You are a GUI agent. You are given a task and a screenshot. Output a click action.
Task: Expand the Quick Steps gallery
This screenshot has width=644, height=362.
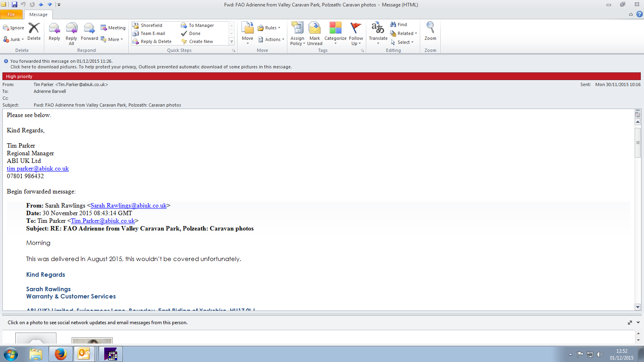(231, 42)
